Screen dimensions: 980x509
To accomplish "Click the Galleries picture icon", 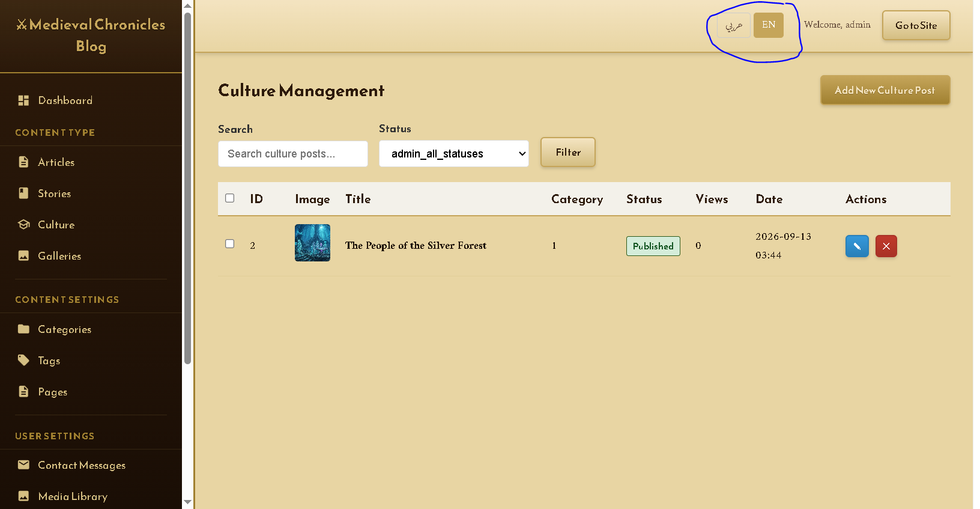I will click(x=23, y=255).
